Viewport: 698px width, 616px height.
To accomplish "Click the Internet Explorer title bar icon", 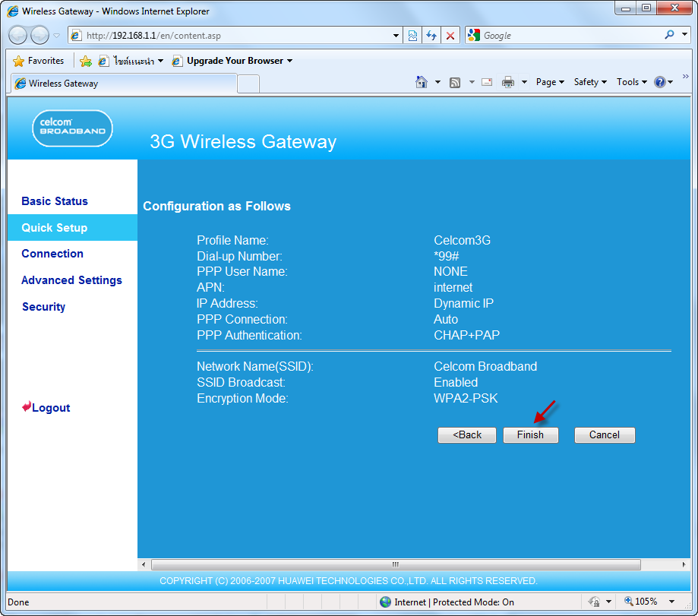I will pos(13,11).
